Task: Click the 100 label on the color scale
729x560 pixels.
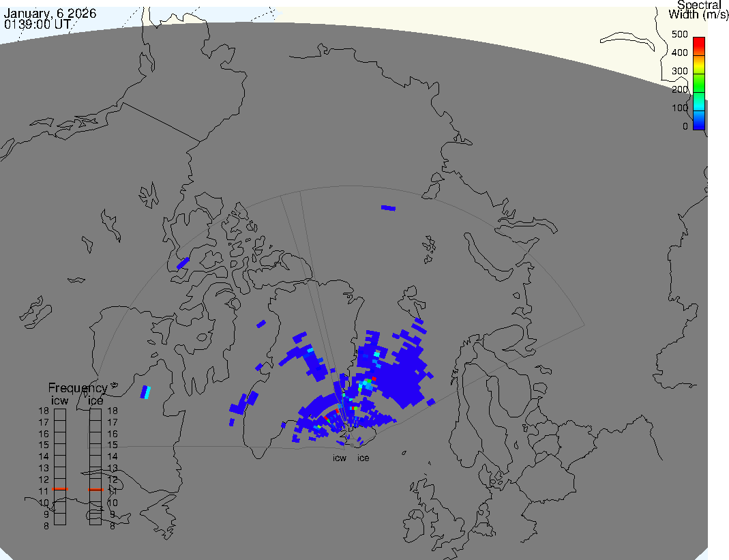Action: pos(680,108)
